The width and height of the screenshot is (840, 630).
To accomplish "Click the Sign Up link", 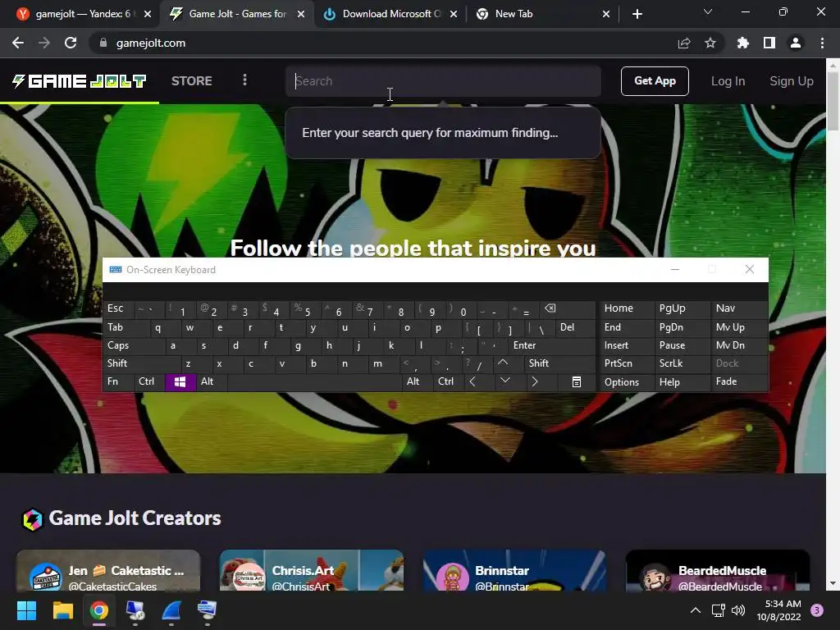I will tap(792, 81).
